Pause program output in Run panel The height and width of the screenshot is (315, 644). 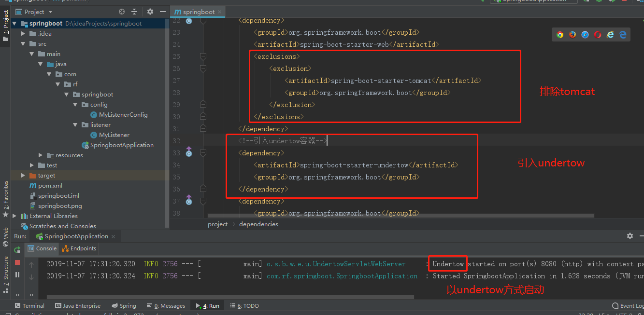point(17,274)
